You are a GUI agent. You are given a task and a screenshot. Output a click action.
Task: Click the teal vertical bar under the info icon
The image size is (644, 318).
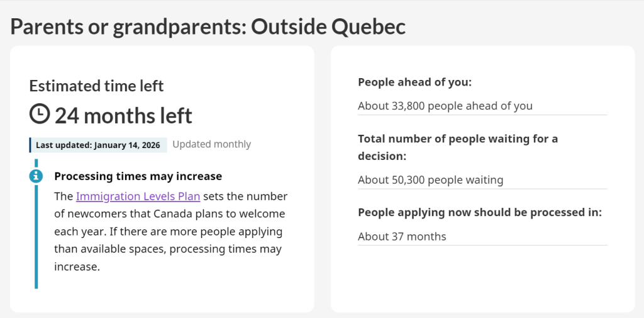coord(36,239)
